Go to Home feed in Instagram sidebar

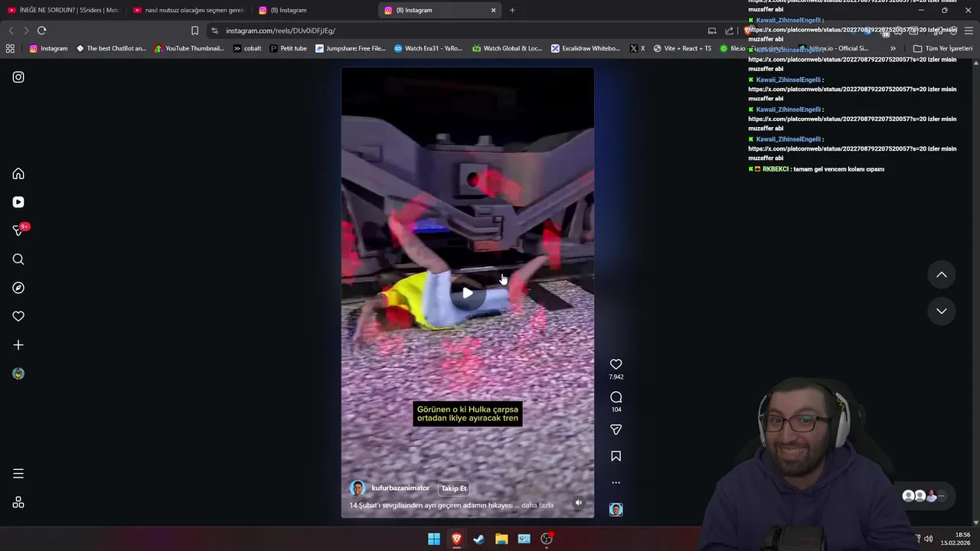(18, 174)
